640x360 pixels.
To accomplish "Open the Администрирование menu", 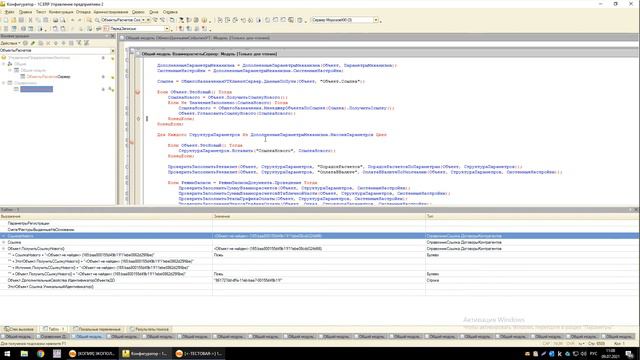I will click(111, 12).
